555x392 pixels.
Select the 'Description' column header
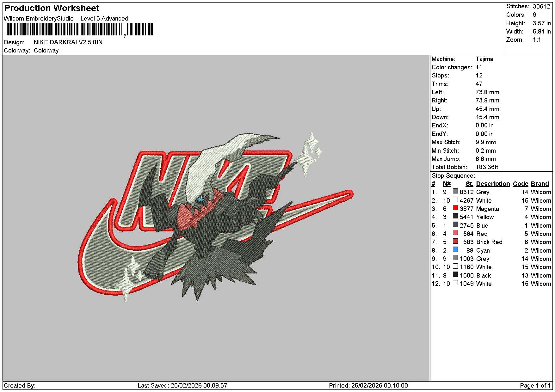click(x=493, y=184)
